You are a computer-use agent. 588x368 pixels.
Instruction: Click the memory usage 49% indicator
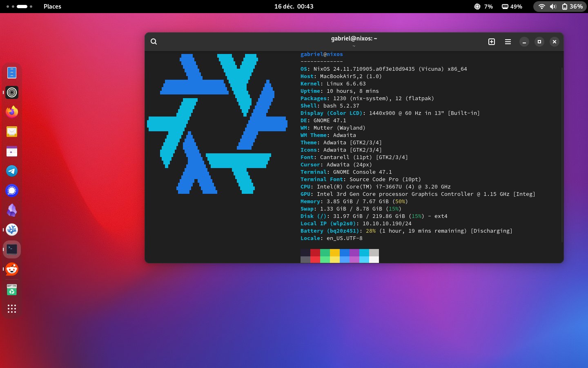(512, 7)
